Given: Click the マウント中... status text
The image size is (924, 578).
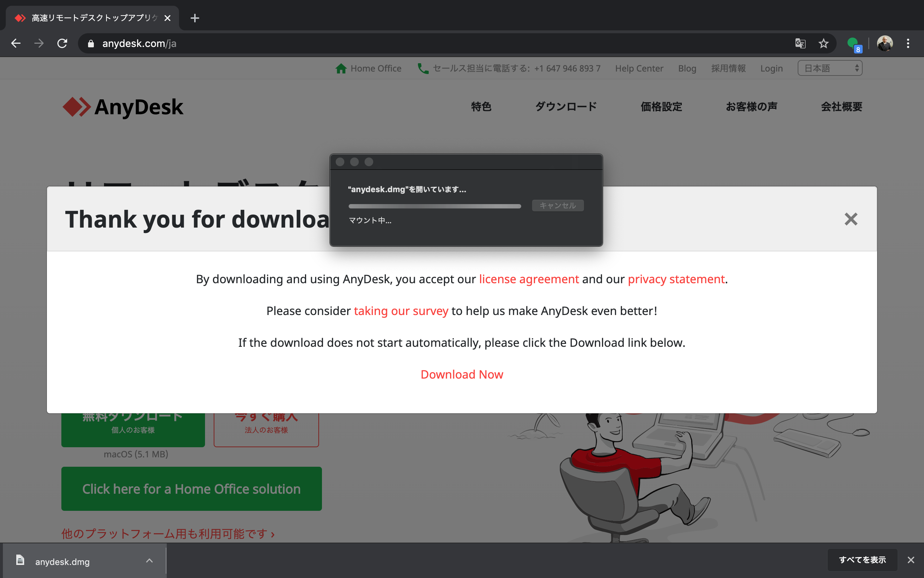Looking at the screenshot, I should coord(370,221).
